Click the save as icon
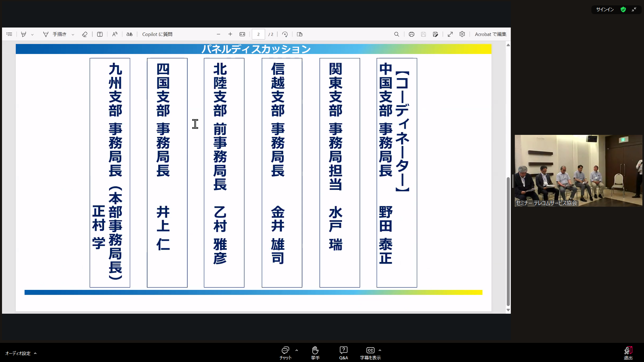This screenshot has width=644, height=362. click(x=436, y=34)
